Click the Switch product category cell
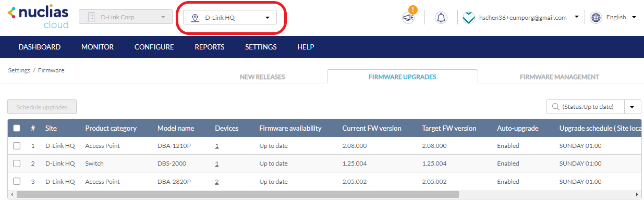 [94, 164]
